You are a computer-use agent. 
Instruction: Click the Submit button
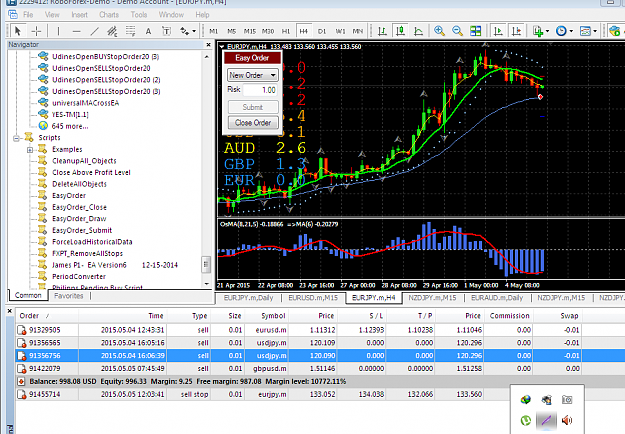click(253, 107)
